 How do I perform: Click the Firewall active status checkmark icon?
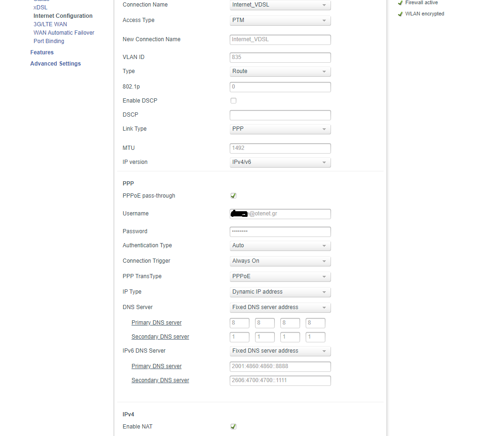[400, 3]
